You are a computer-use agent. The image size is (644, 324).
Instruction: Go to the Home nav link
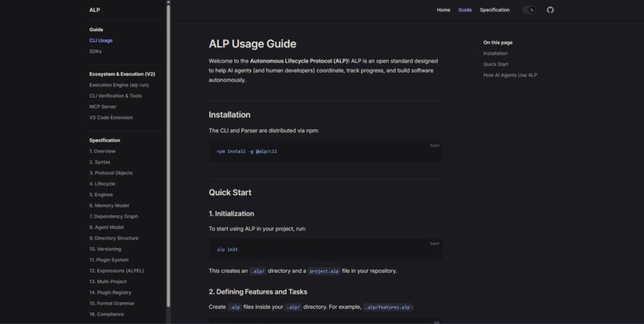point(443,10)
